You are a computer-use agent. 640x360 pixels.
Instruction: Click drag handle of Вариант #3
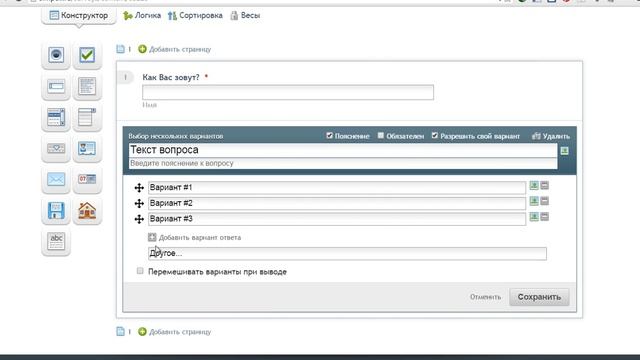[139, 219]
